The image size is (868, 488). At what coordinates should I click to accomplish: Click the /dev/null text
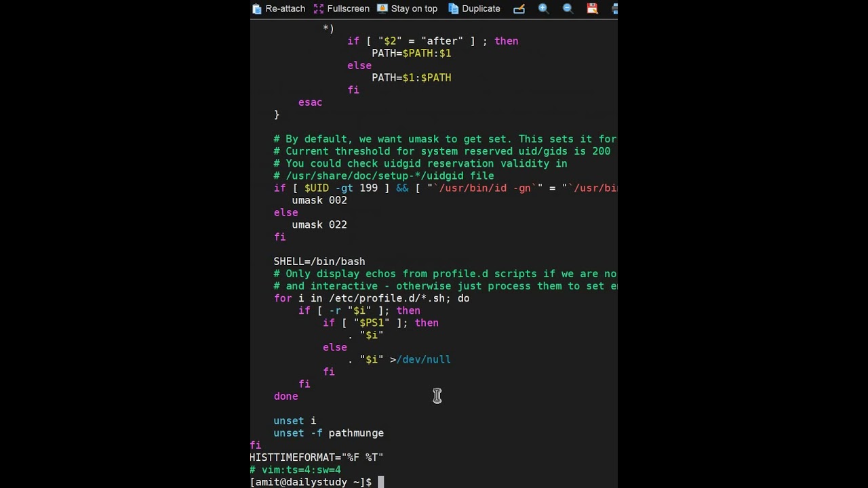(424, 360)
